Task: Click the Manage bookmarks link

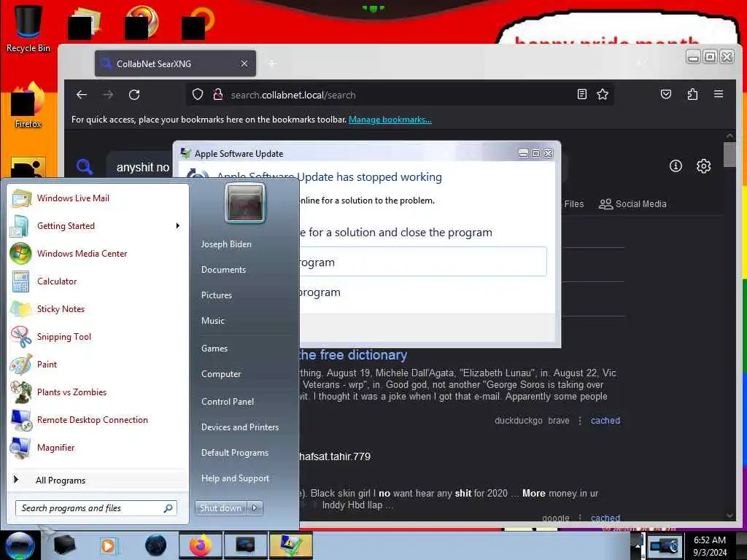Action: pyautogui.click(x=390, y=120)
